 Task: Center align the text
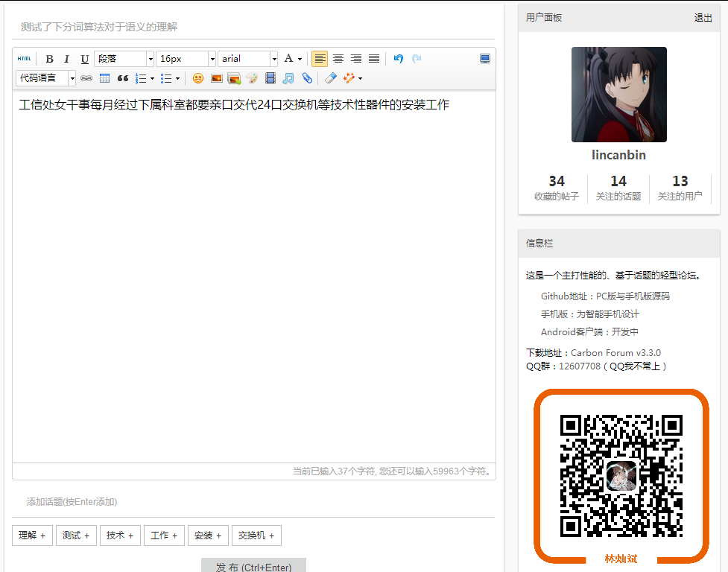coord(338,59)
